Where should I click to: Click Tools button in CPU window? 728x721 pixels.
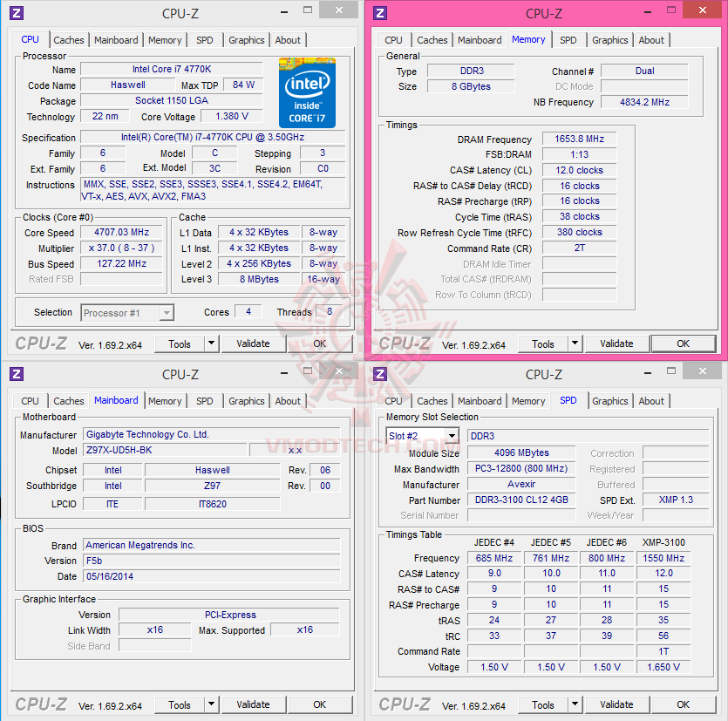(180, 344)
